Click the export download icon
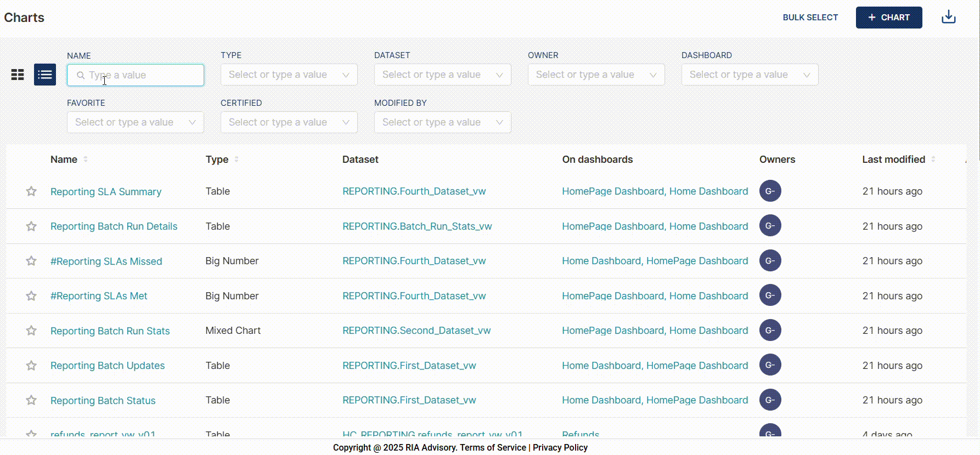The image size is (980, 455). pyautogui.click(x=948, y=18)
